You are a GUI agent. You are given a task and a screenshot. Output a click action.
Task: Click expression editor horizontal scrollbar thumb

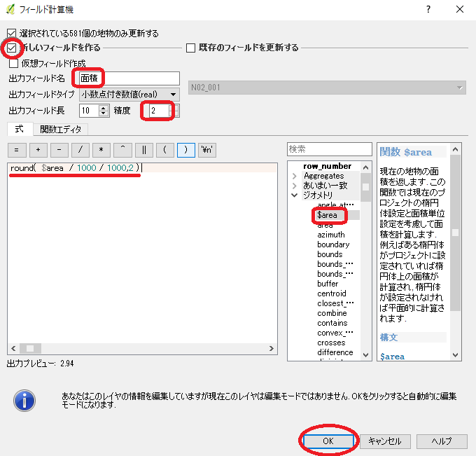[x=30, y=348]
